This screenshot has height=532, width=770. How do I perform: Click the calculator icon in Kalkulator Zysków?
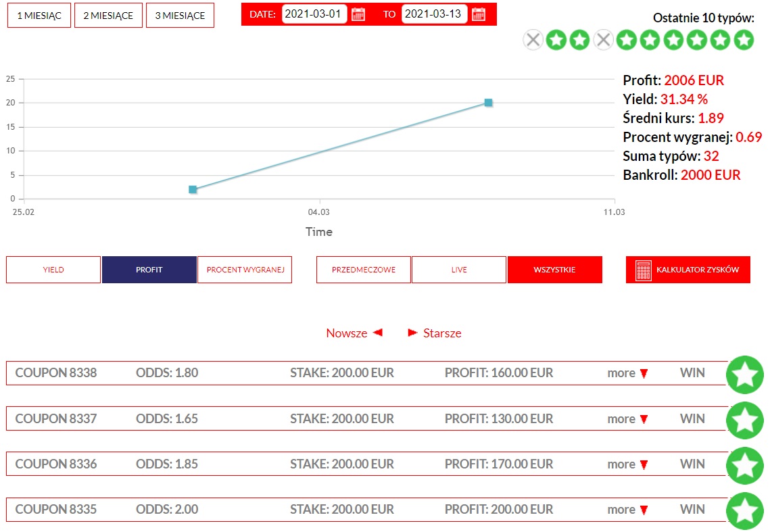click(x=643, y=270)
